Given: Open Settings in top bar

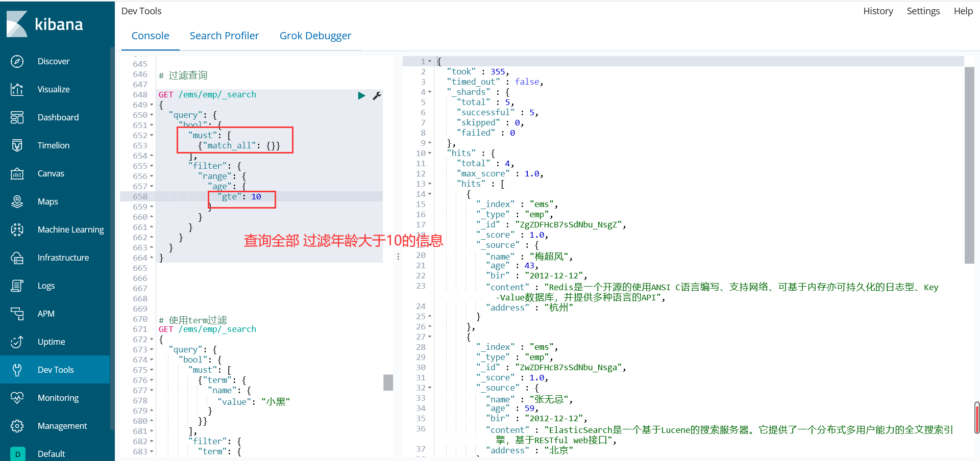Looking at the screenshot, I should pyautogui.click(x=923, y=11).
